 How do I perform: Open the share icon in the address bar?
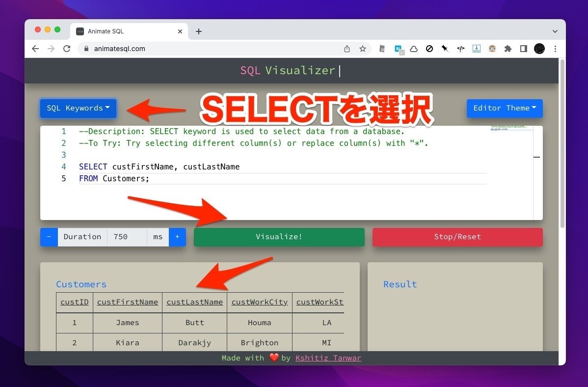click(347, 49)
